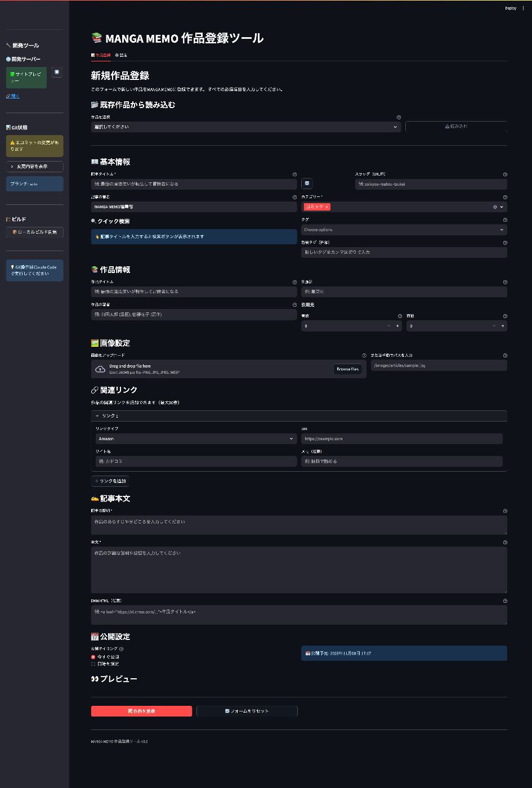Viewport: 532px width, 788px height.
Task: Click リンクを追加 button
Action: [110, 481]
